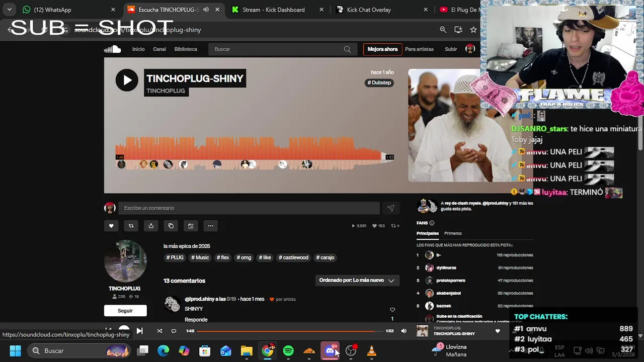Open VLC media player from the taskbar

click(372, 350)
